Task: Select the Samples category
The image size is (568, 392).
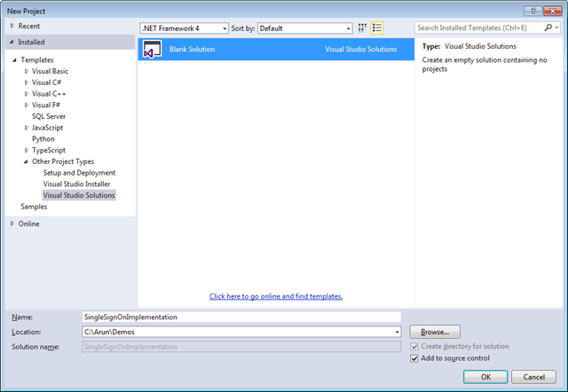Action: (34, 207)
